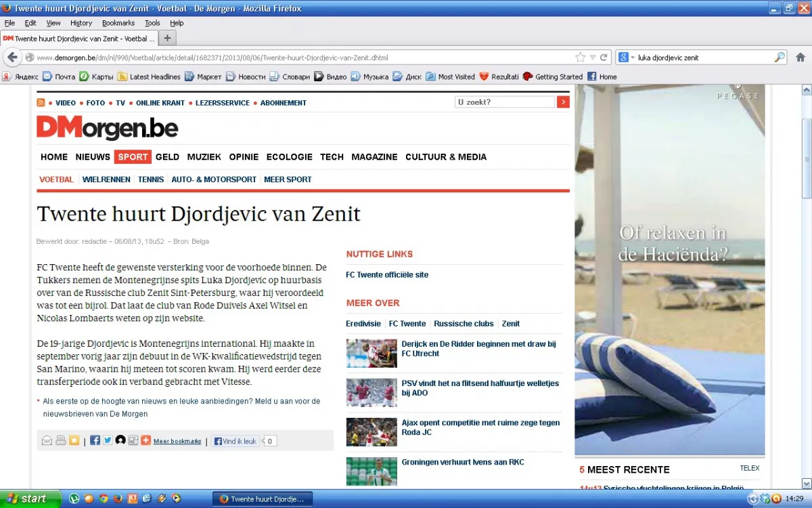The image size is (812, 508).
Task: Open the TELEX link beside Meest Recente
Action: click(750, 468)
